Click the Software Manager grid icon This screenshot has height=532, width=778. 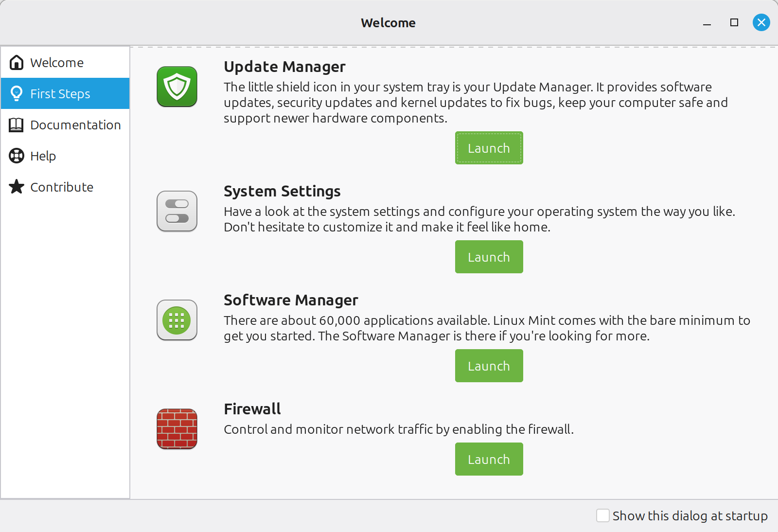coord(177,320)
